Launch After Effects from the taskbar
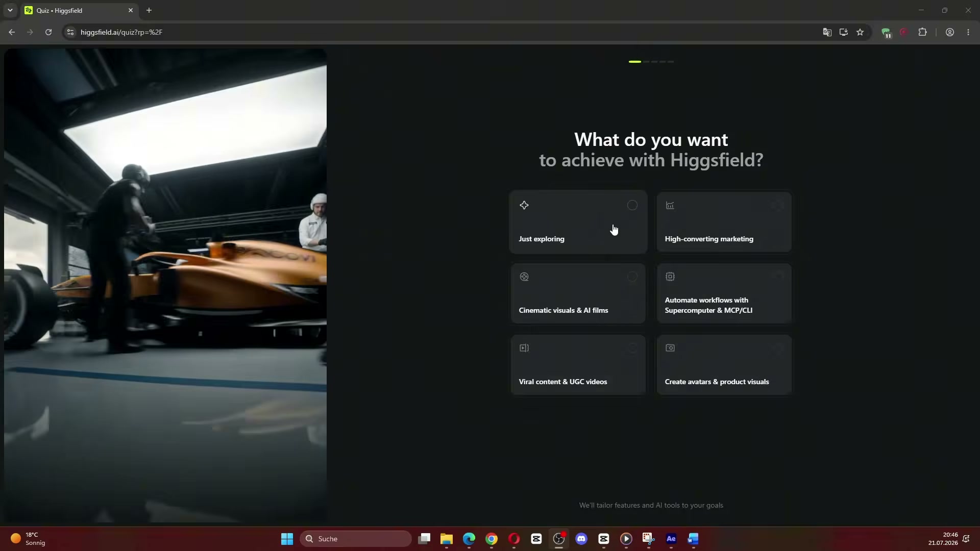Screen dimensions: 980x551 671,539
